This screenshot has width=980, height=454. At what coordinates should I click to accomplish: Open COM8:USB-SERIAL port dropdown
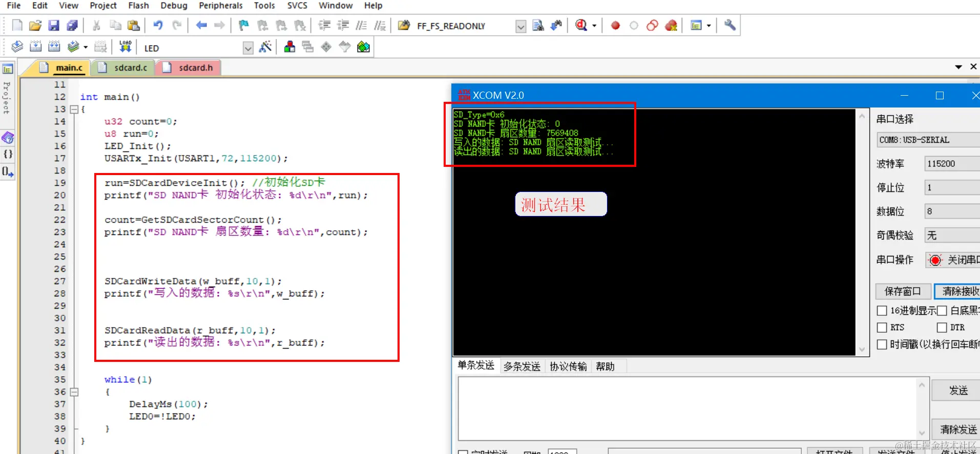pyautogui.click(x=928, y=140)
